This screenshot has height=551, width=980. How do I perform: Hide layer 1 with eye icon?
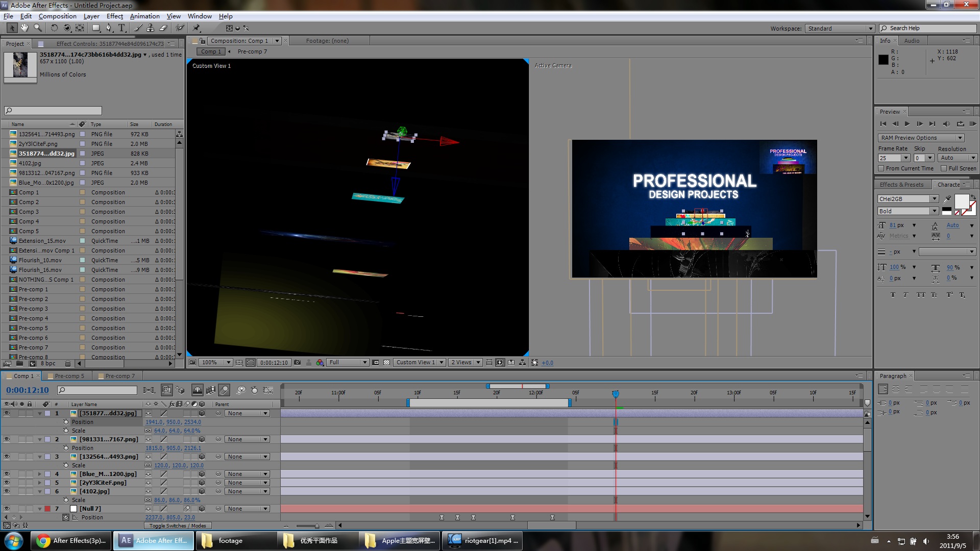(x=7, y=413)
